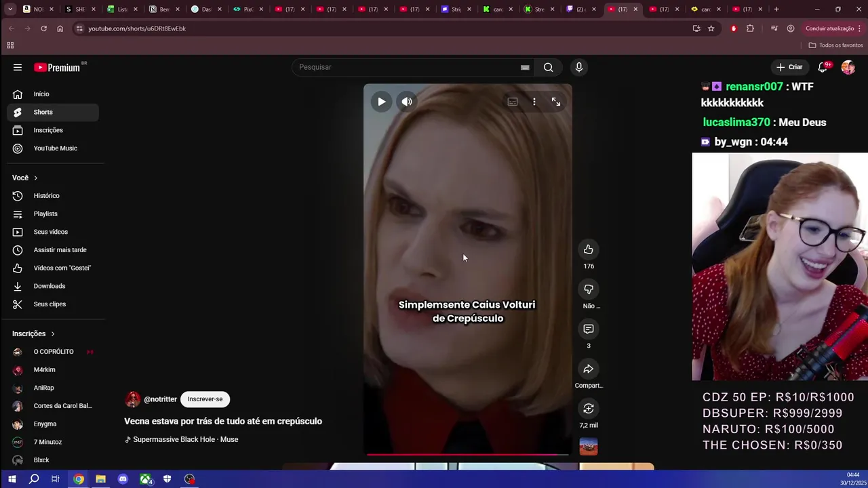Open Cortes da Carol Bal... channel

click(53, 406)
